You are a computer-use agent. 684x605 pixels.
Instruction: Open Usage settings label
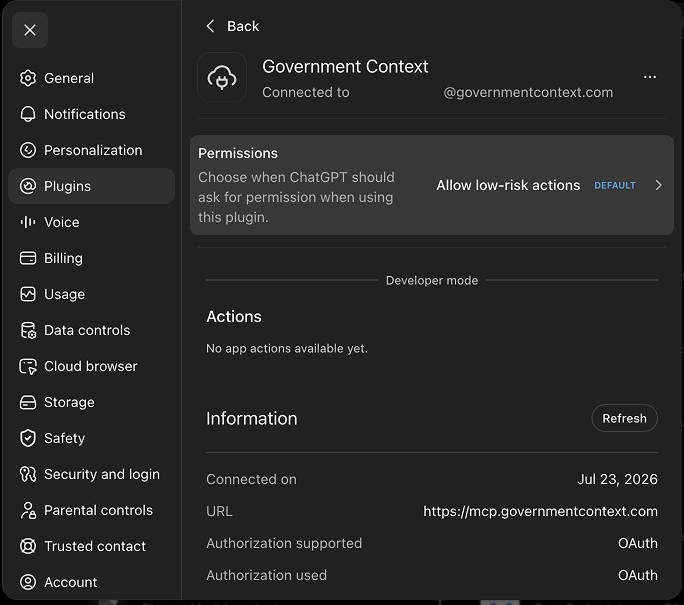65,294
